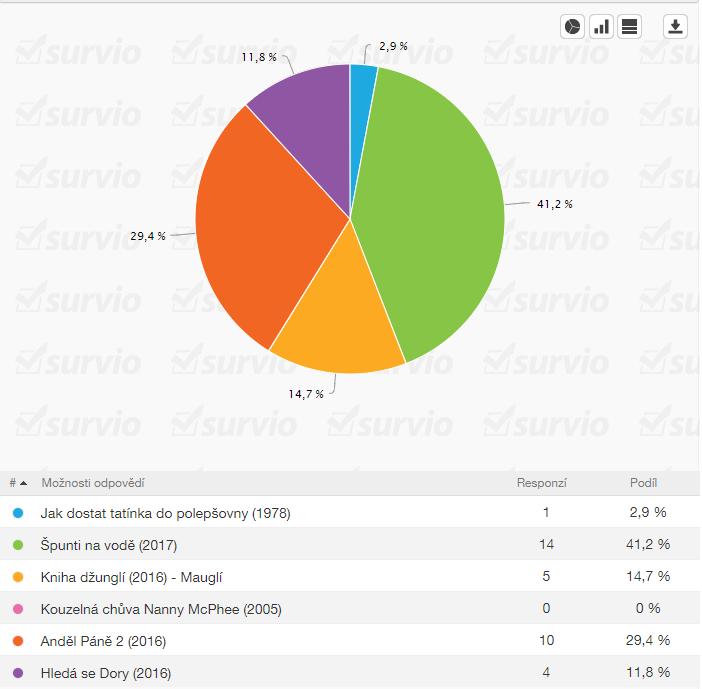Switch to pie chart view icon
Viewport: 702px width, 689px height.
click(572, 27)
